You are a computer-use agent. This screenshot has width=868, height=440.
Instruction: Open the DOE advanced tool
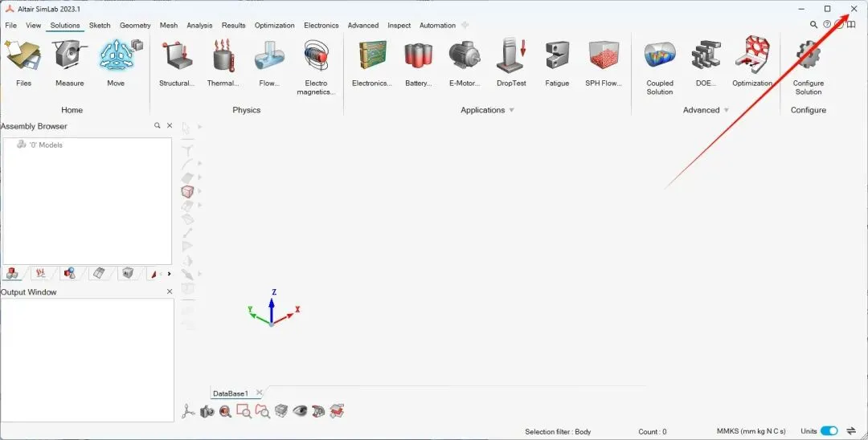pyautogui.click(x=706, y=63)
